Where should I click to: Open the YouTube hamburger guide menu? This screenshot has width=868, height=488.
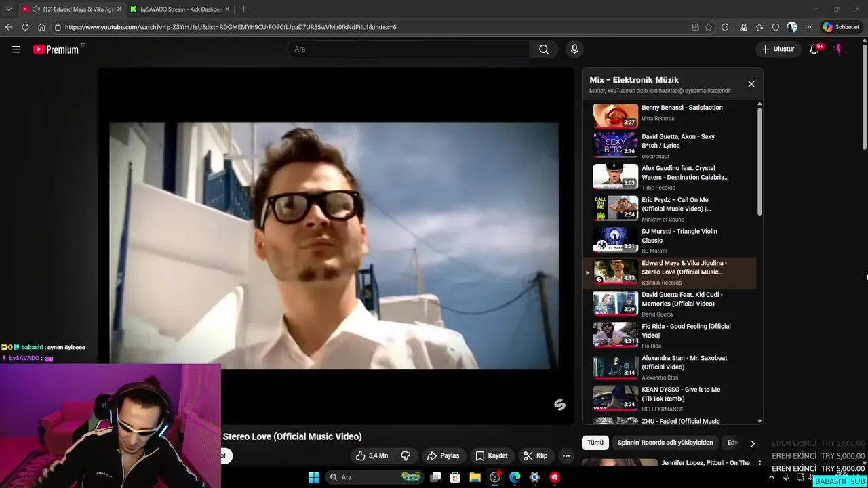16,49
